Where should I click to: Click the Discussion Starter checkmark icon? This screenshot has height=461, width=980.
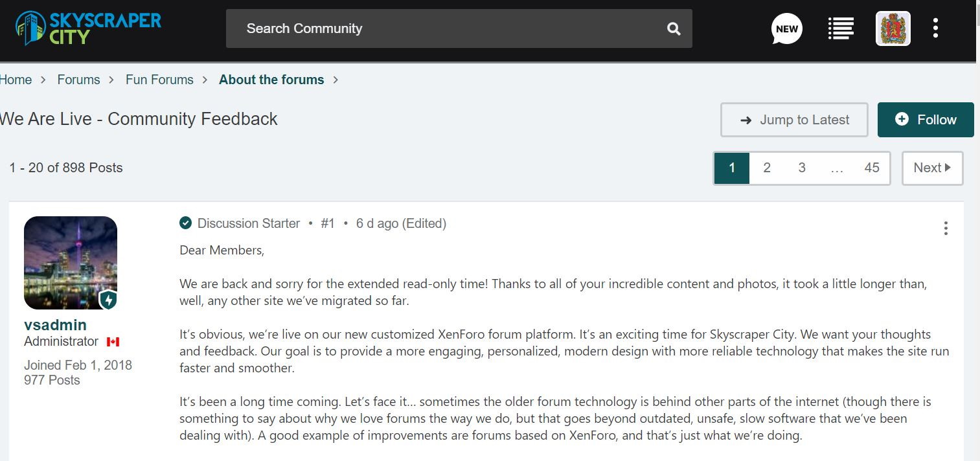coord(186,223)
